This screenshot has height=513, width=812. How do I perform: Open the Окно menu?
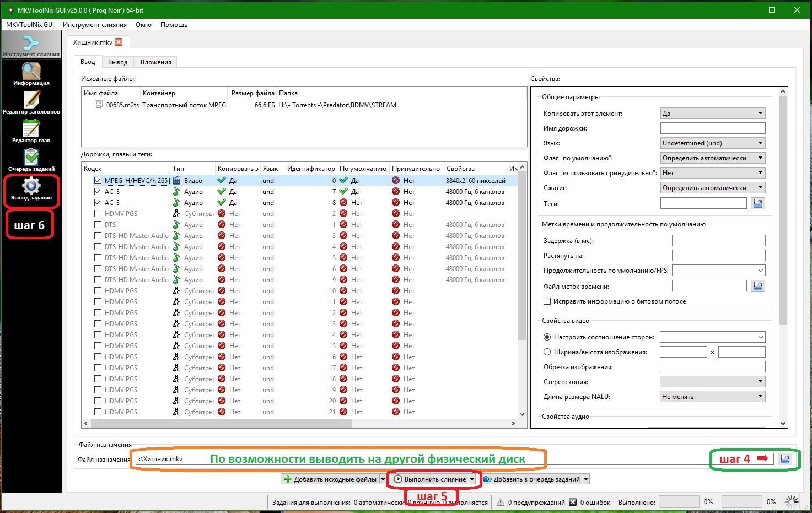click(143, 25)
